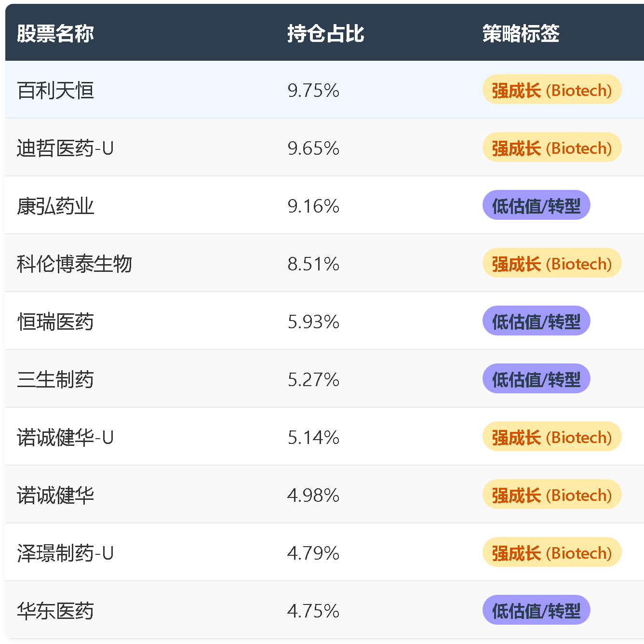Image resolution: width=644 pixels, height=644 pixels.
Task: Click the 低估值/转型 tag for 康弘药业
Action: point(536,205)
